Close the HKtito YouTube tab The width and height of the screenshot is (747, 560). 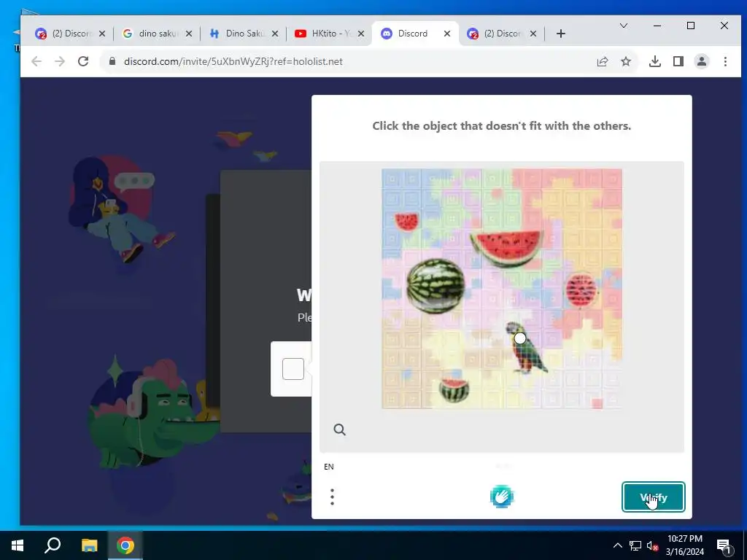360,34
